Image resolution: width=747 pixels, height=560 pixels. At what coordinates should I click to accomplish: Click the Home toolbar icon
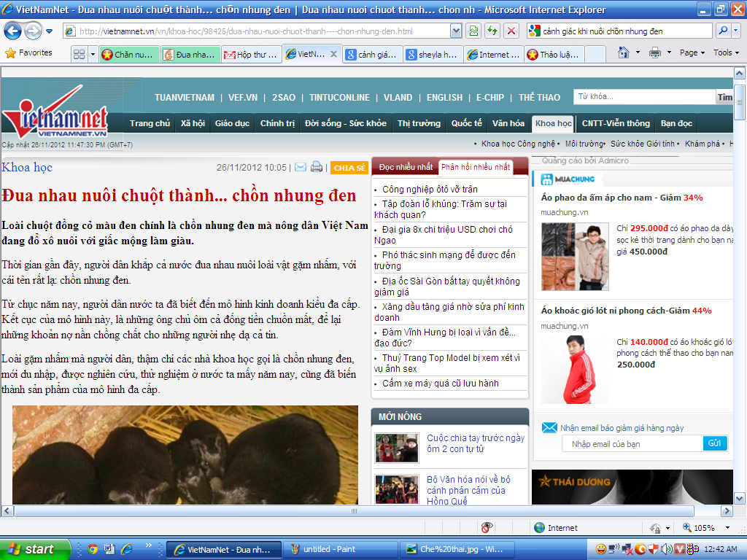point(623,52)
